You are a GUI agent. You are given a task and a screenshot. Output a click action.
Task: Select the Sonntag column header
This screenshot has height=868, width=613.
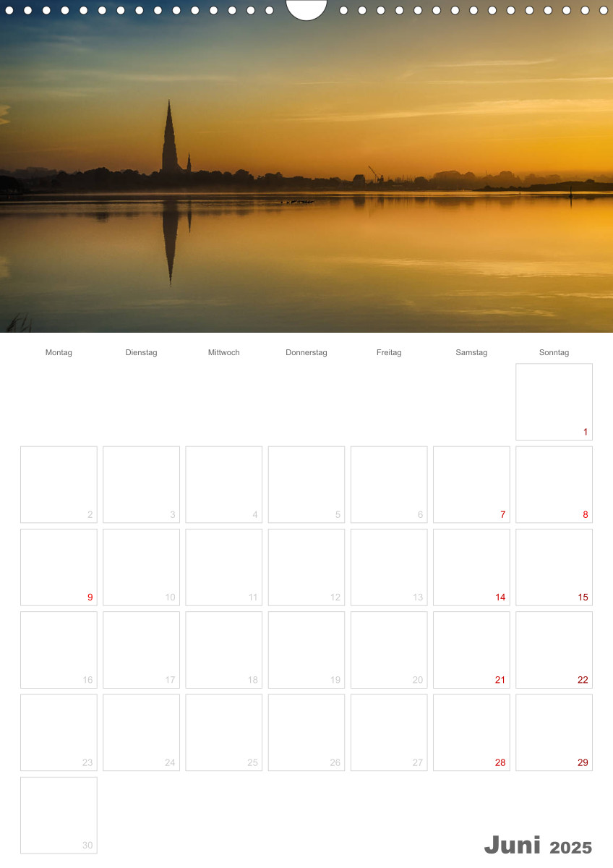pyautogui.click(x=554, y=352)
